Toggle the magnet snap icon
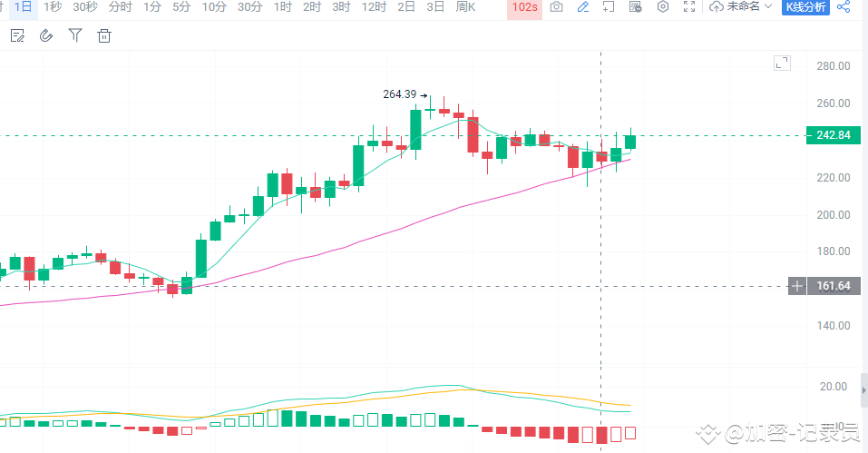 (46, 36)
